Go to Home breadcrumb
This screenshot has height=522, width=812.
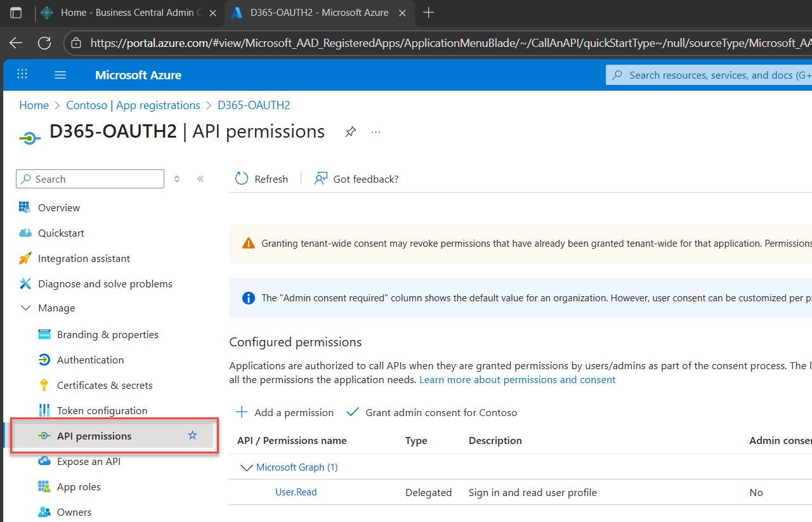(34, 105)
